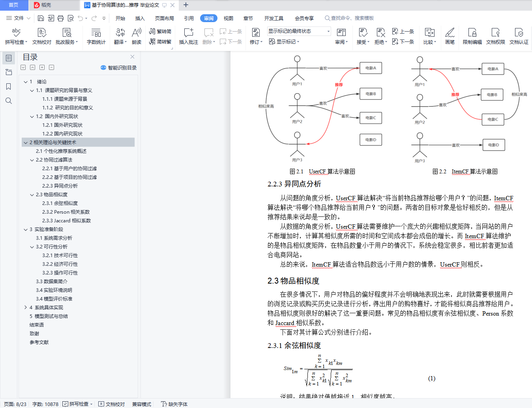Select 3.3 数据集简介 in the outline
Image resolution: width=532 pixels, height=408 pixels.
pyautogui.click(x=52, y=282)
